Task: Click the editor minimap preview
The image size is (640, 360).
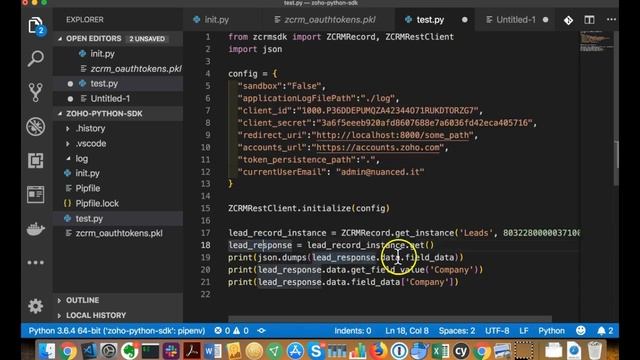Action: 596,41
